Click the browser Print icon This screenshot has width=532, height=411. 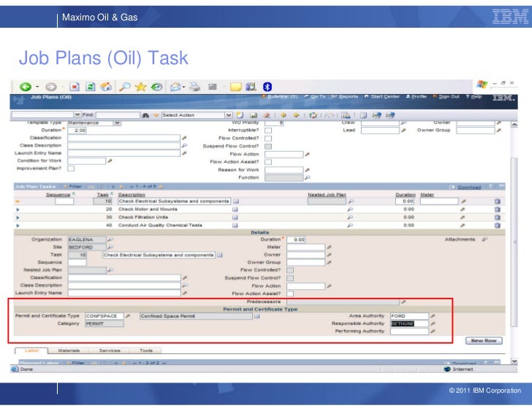(194, 87)
